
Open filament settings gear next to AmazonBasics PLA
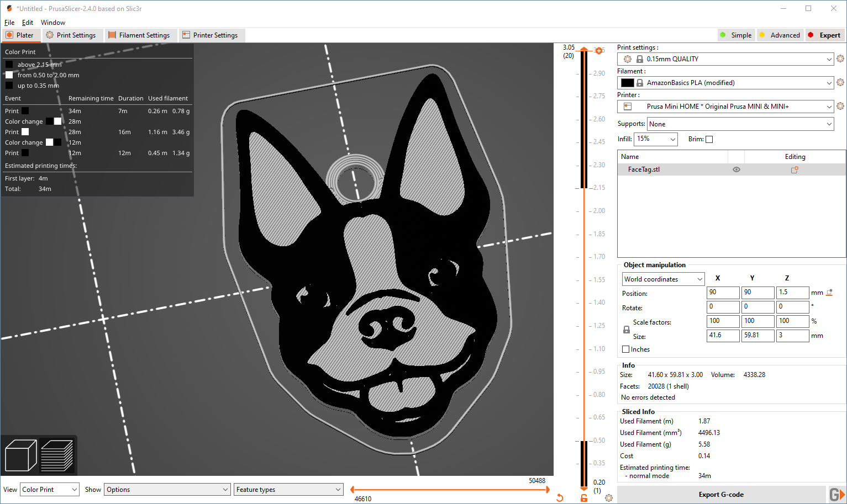point(840,82)
